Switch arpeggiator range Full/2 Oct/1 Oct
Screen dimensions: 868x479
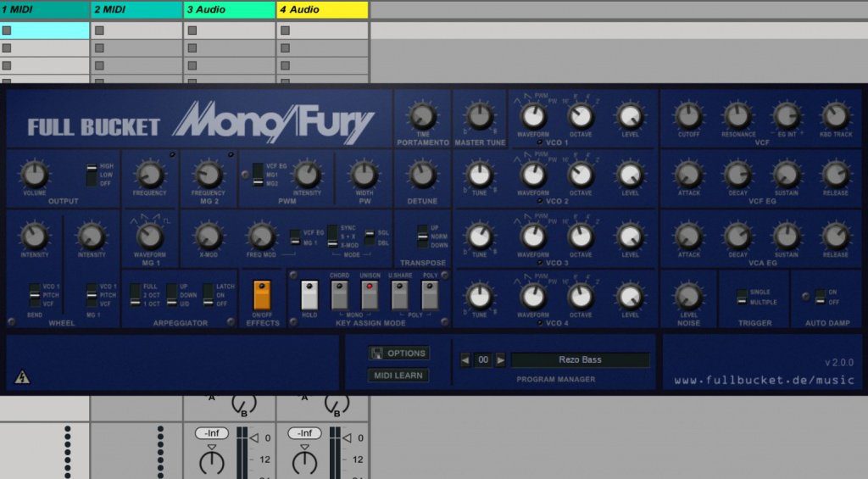coord(135,294)
